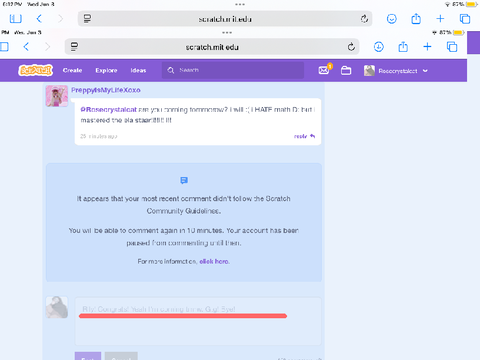Viewport: 480px width, 360px height.
Task: Click the Scratch logo in navigation bar
Action: coord(35,70)
